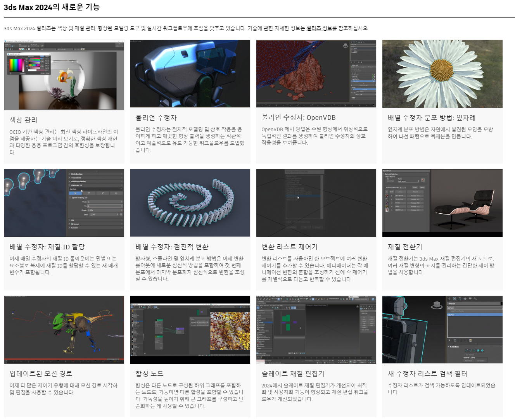The width and height of the screenshot is (515, 420).
Task: Click the 변환 리스트 제어기 title
Action: point(290,247)
